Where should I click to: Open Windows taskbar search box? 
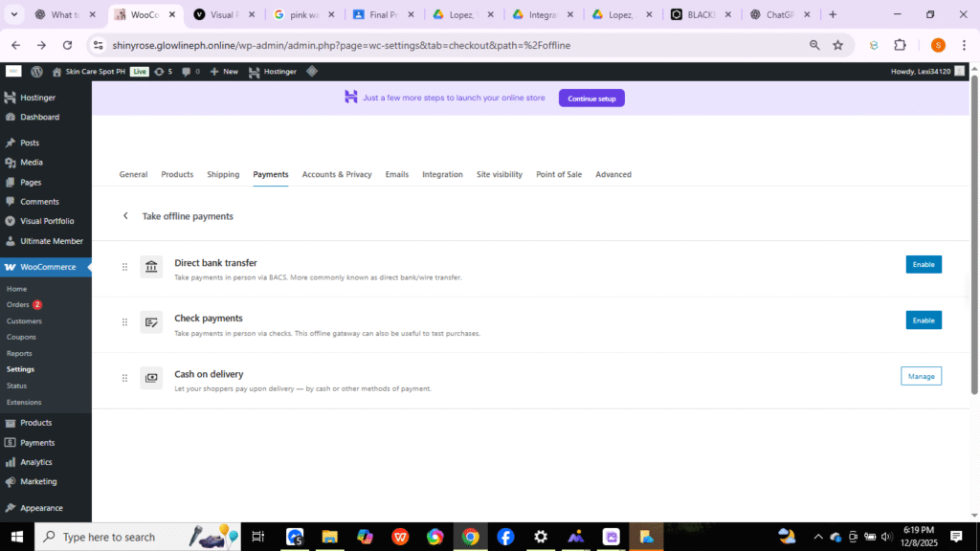coord(110,537)
